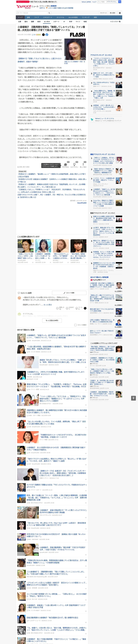The image size is (138, 644).
Task: Open related link 【写真あり】小島瑠璃子、"脇全開ショット"
Action: click(52, 175)
